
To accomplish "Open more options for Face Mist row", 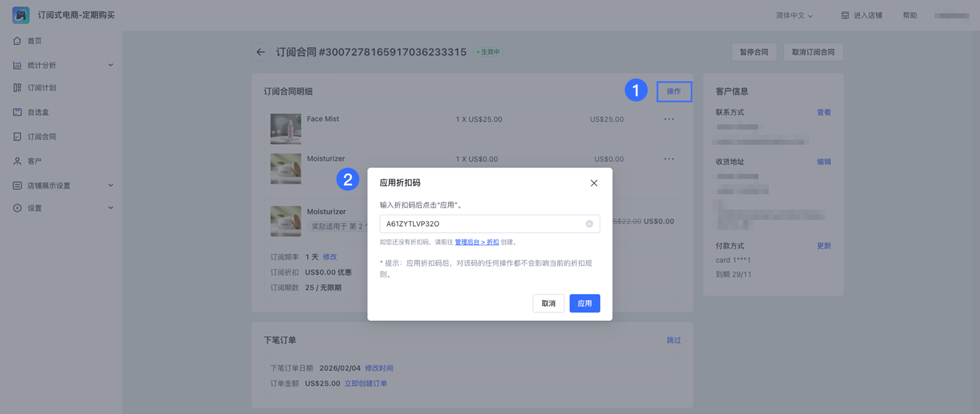I will click(x=669, y=119).
